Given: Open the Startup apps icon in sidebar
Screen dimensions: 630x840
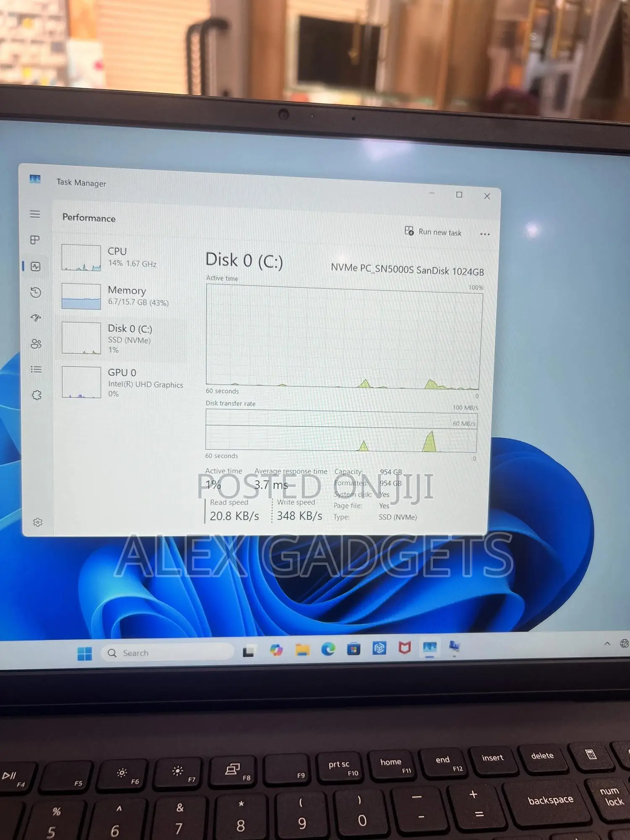Looking at the screenshot, I should tap(36, 318).
